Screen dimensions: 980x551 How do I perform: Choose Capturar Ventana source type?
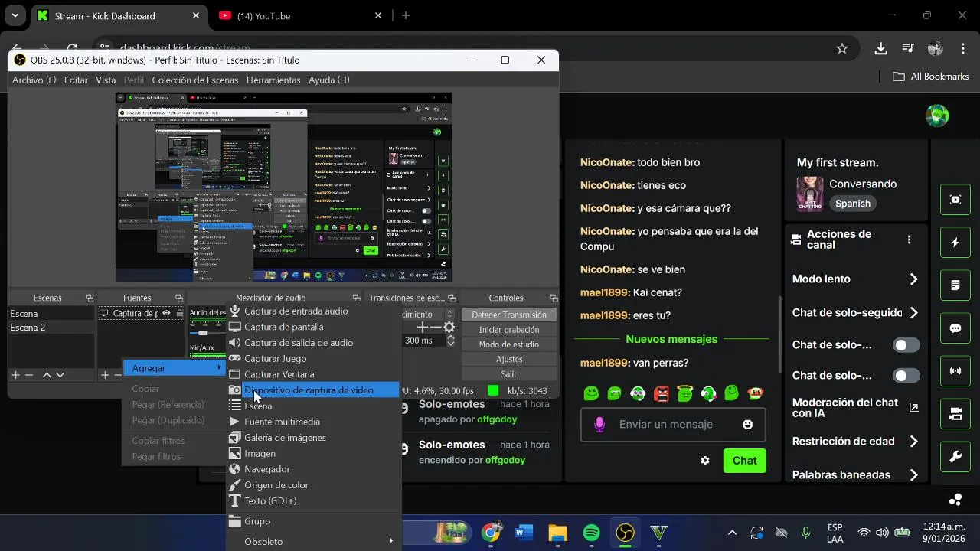tap(314, 374)
